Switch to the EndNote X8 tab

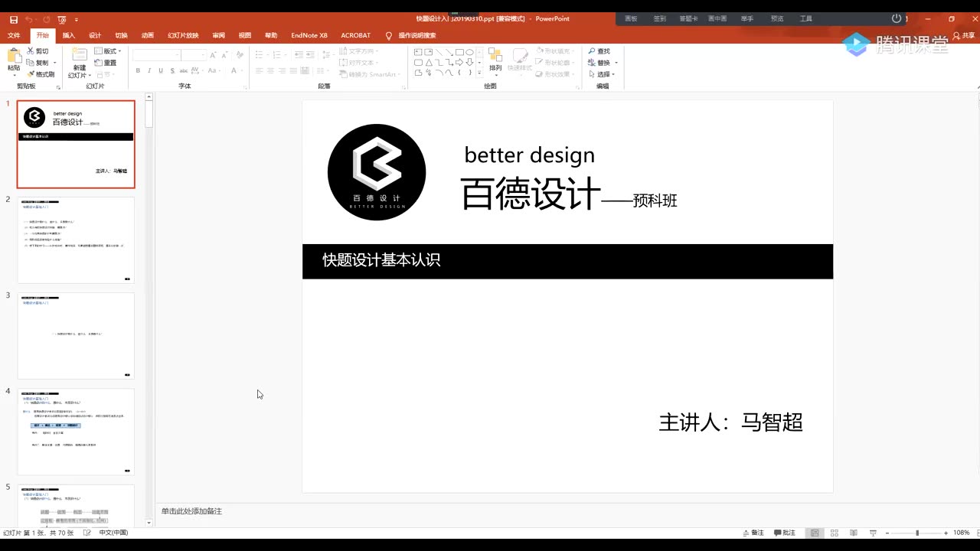[309, 35]
